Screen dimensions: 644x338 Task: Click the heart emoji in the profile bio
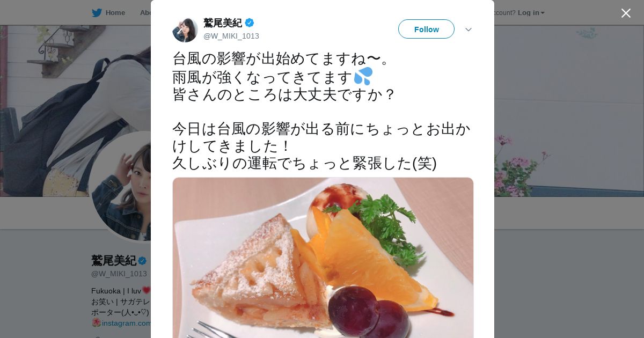(147, 290)
